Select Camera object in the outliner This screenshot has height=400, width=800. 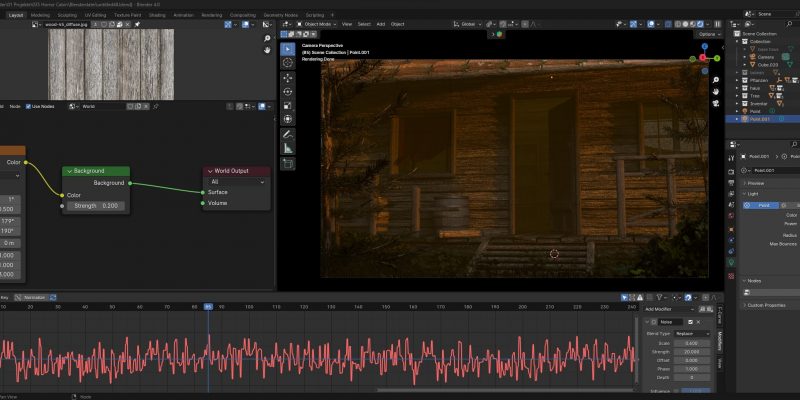pyautogui.click(x=764, y=57)
